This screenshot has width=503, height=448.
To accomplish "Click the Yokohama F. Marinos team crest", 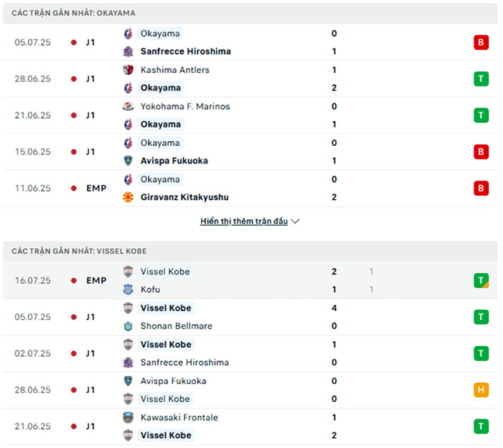I will [x=128, y=106].
